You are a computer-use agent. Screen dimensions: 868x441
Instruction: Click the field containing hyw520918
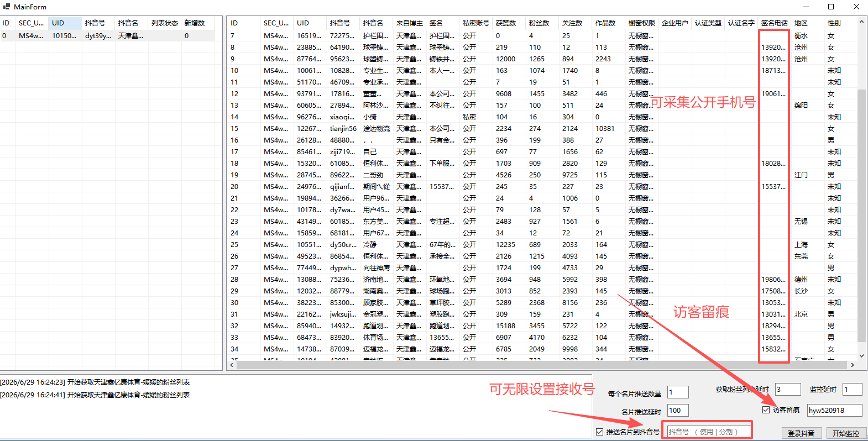coord(834,410)
